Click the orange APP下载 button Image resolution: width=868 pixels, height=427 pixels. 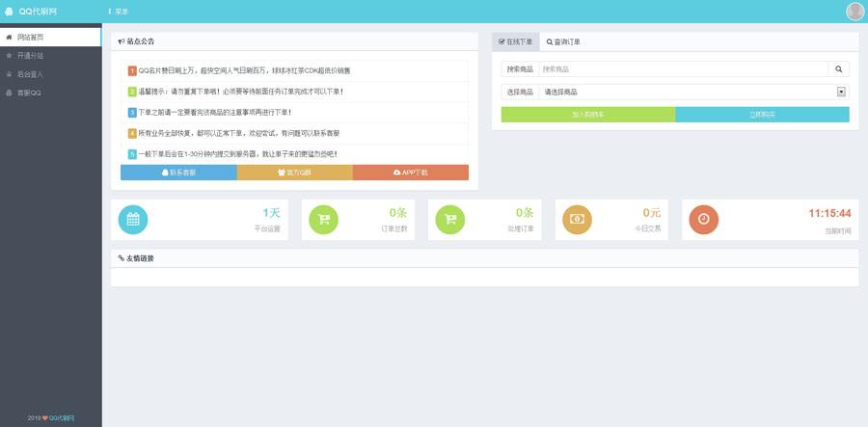[x=410, y=173]
